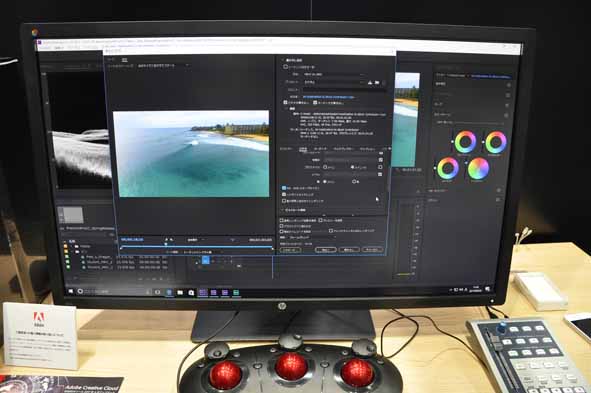
Task: Click the green Adobe app icon in taskbar
Action: click(236, 292)
